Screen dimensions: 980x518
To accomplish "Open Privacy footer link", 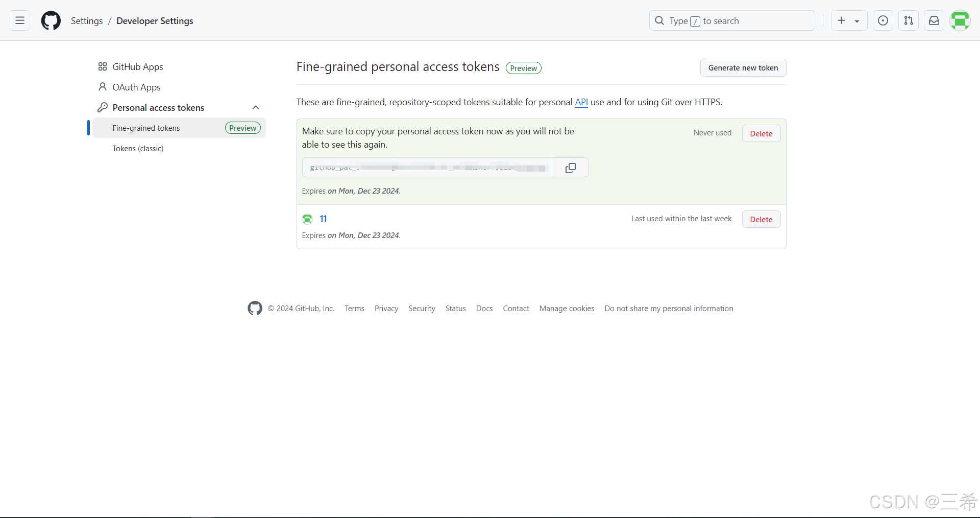I will [x=386, y=308].
